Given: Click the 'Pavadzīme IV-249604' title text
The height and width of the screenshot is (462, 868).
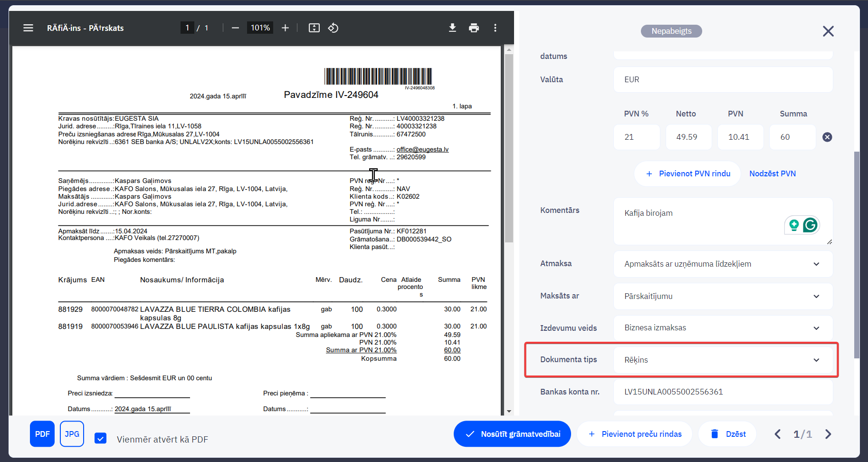Looking at the screenshot, I should [331, 95].
